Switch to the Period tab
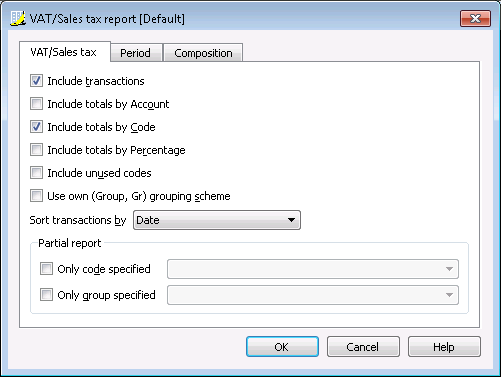Viewport: 501px width, 377px height. click(x=136, y=53)
